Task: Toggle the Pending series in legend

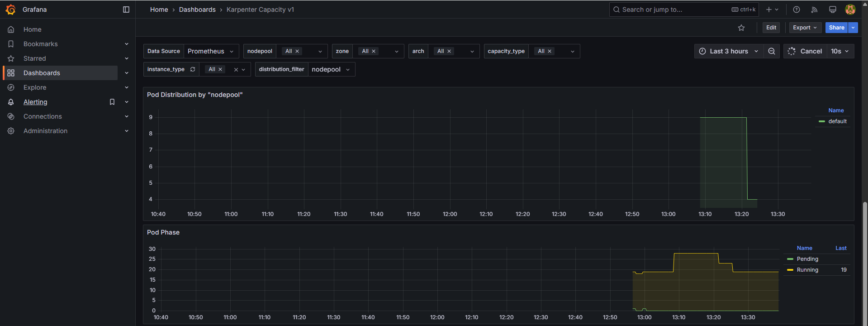Action: pos(807,259)
